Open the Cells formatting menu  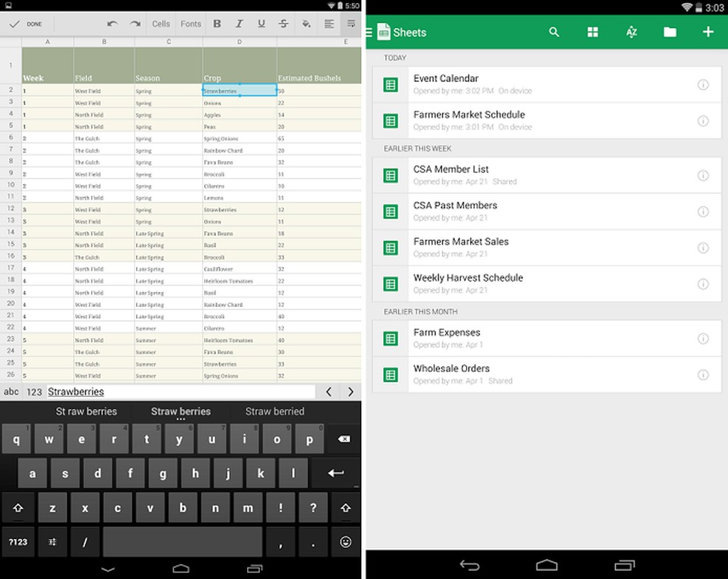point(161,23)
